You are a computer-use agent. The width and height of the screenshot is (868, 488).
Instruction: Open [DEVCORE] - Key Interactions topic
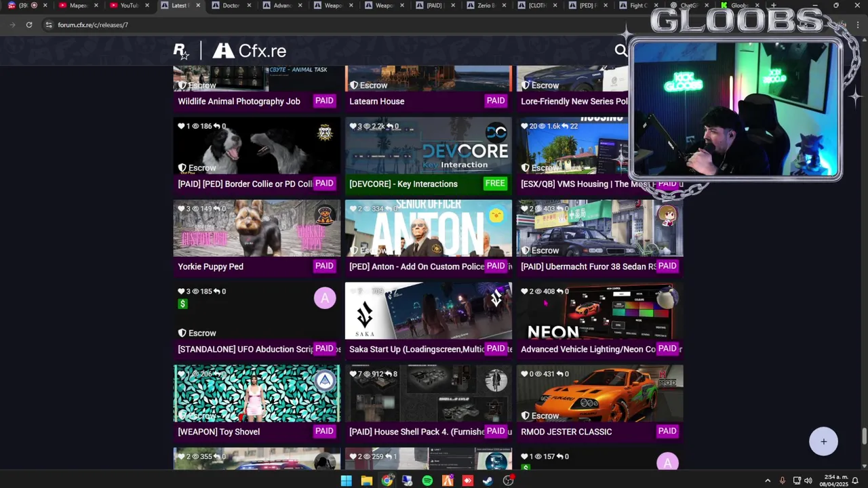(403, 184)
